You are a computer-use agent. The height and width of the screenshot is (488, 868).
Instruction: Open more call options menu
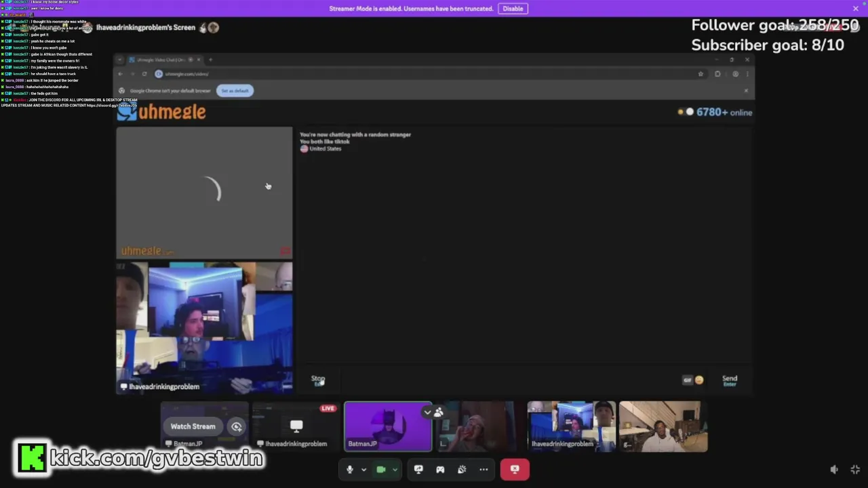click(484, 469)
